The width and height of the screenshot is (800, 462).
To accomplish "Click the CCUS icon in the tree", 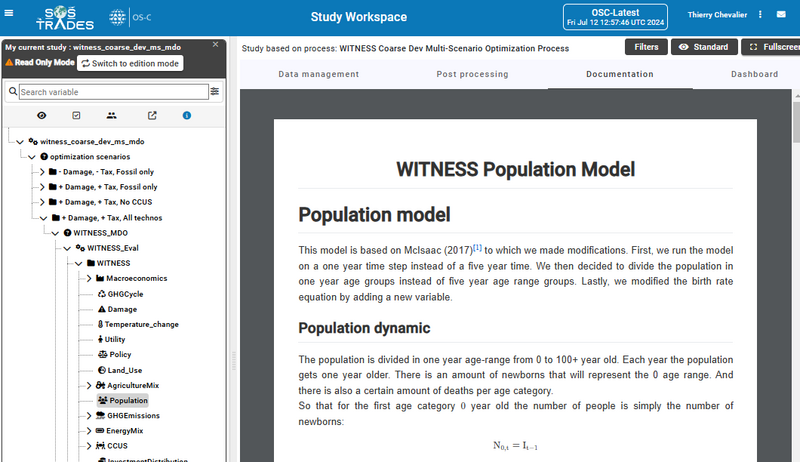I will (101, 446).
